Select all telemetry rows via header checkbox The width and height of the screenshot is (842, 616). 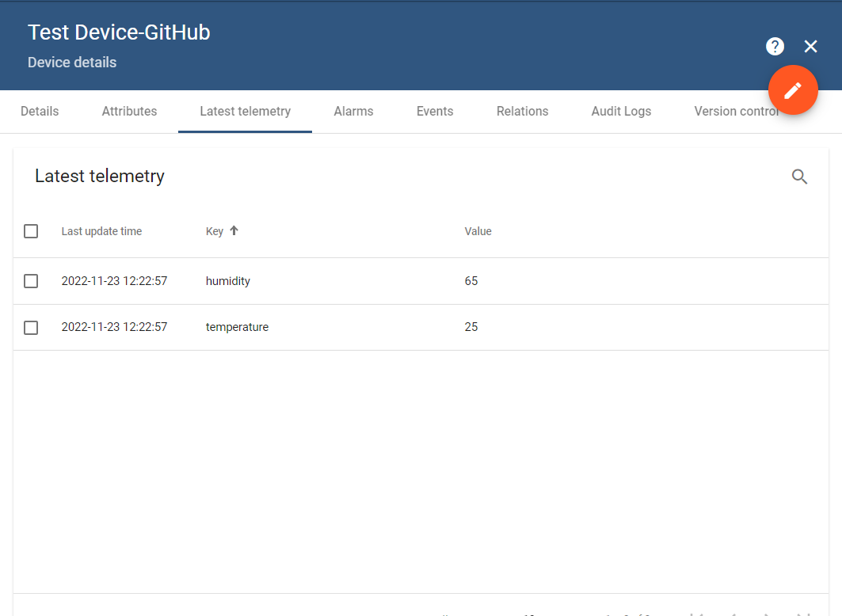coord(31,230)
